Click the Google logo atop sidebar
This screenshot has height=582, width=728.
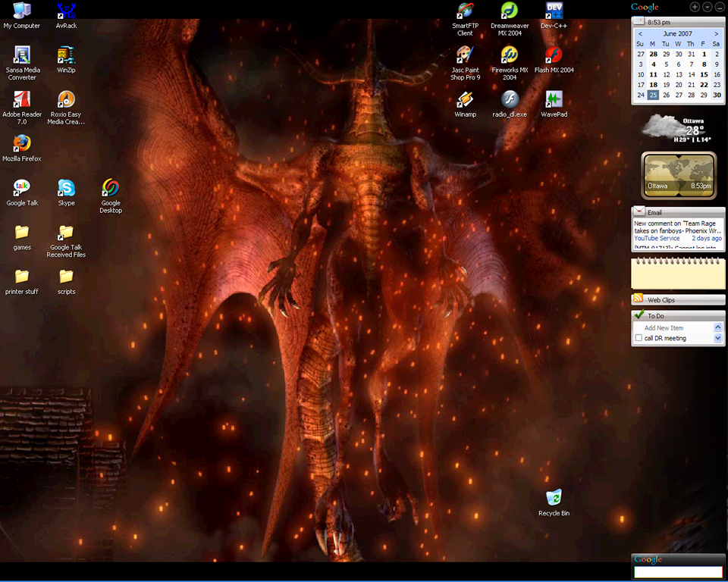coord(645,7)
